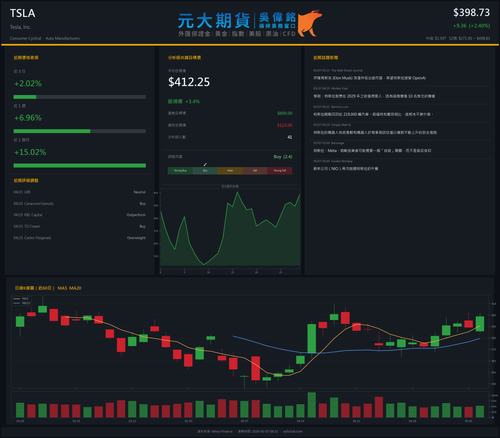Click the orange bull logo icon
The image size is (500, 438).
tap(309, 23)
